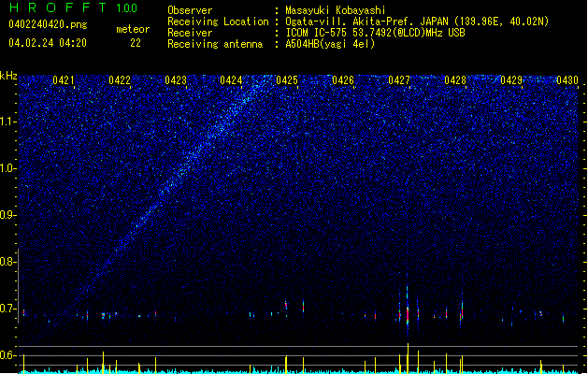Click the meteor label
Viewport: 588px width, 374px height.
click(x=133, y=29)
